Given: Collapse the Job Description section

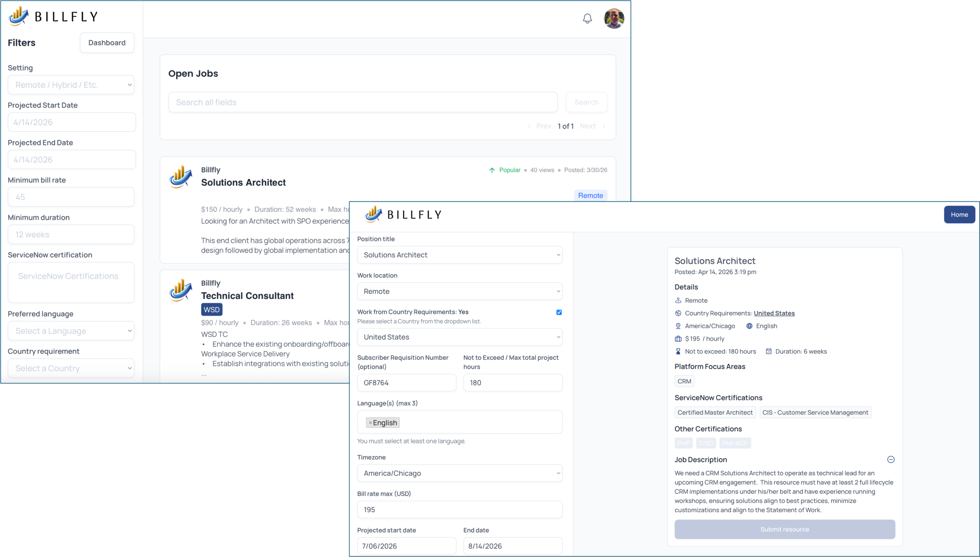Looking at the screenshot, I should (x=891, y=459).
